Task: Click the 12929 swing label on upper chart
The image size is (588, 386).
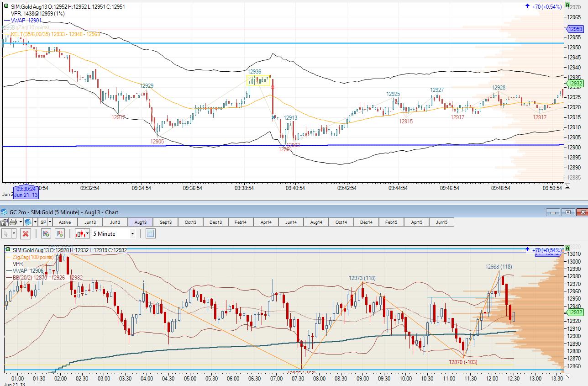Action: (147, 85)
